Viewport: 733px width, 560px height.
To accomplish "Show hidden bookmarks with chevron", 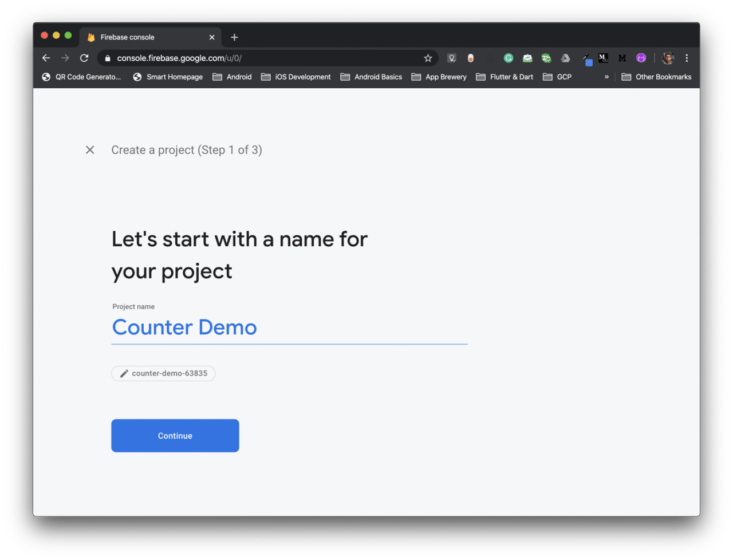I will click(x=606, y=77).
